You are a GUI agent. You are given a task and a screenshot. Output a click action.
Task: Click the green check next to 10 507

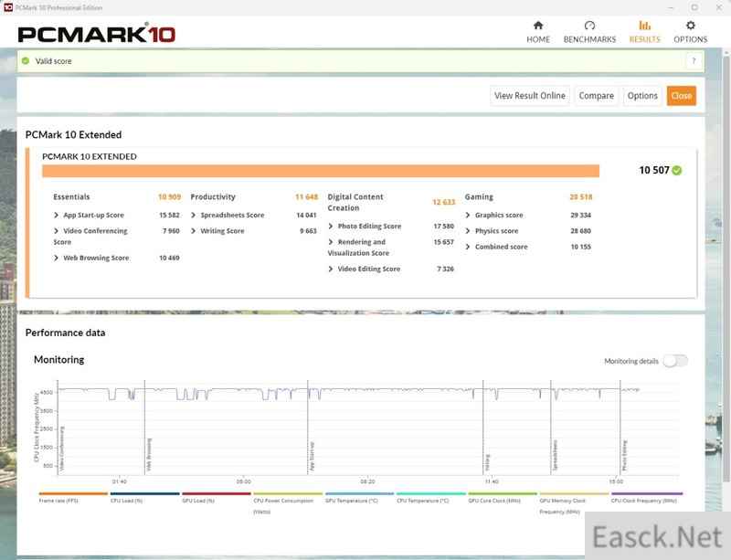[x=677, y=171]
